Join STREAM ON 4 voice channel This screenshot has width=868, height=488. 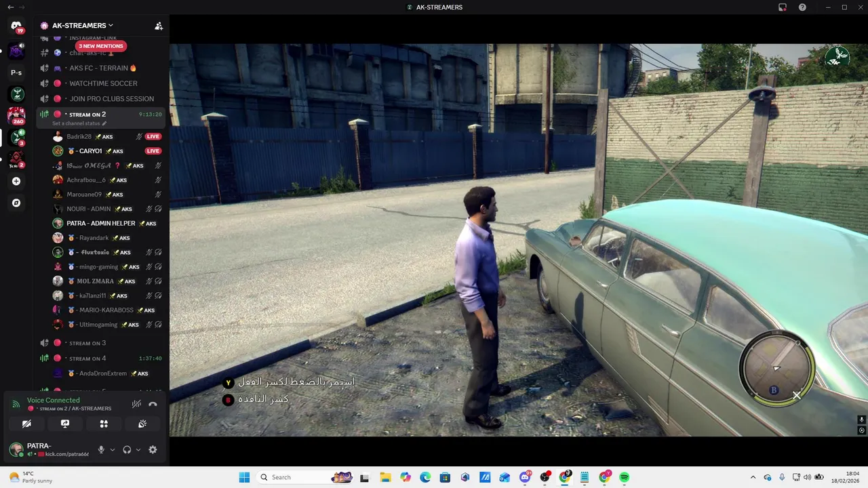pos(100,358)
